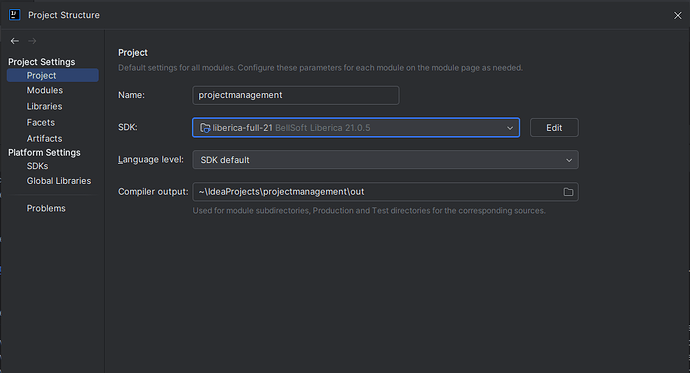This screenshot has width=690, height=373.
Task: Click the Name: label
Action: tap(131, 95)
